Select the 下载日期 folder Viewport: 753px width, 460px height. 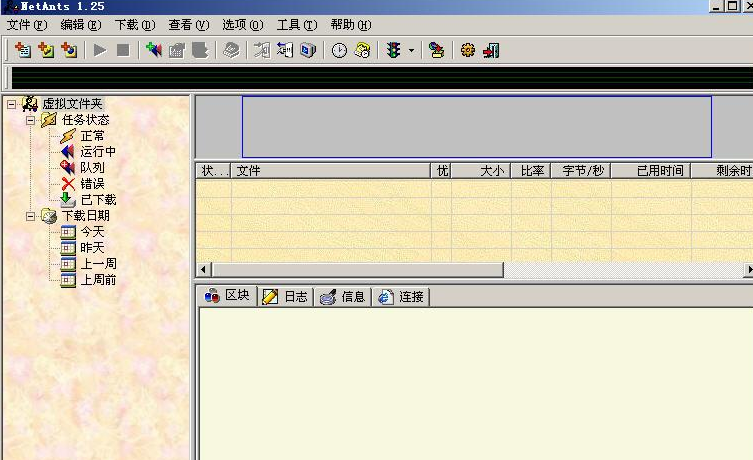pyautogui.click(x=85, y=216)
